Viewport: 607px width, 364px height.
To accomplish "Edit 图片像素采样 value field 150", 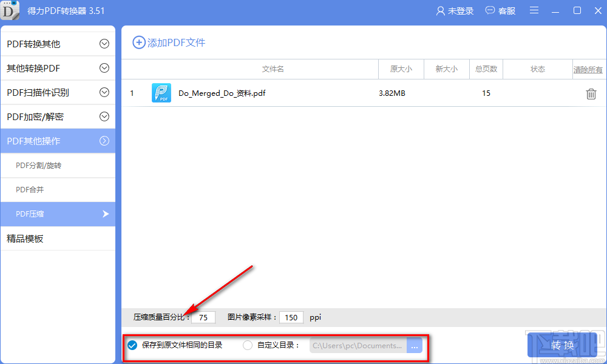I will [291, 317].
